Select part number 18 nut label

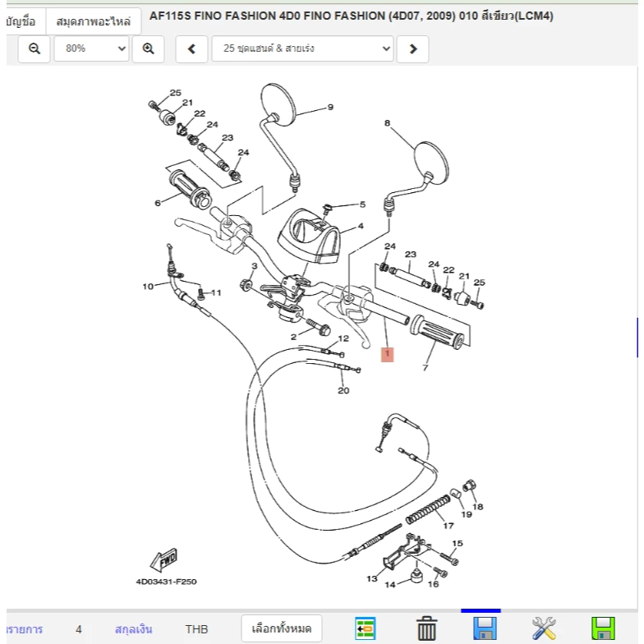tap(478, 507)
